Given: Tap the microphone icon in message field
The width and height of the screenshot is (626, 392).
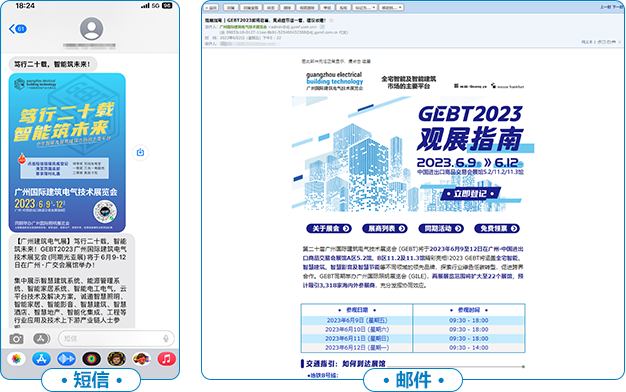Looking at the screenshot, I should point(166,339).
